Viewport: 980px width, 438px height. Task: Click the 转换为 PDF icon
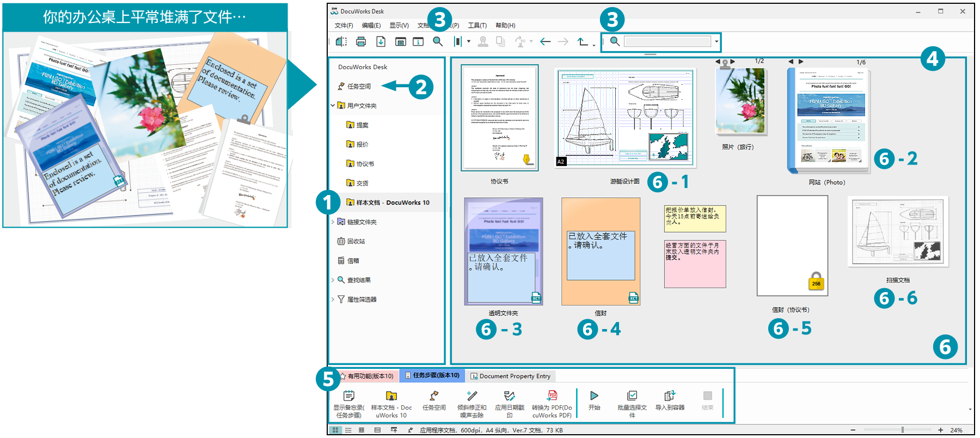pos(552,396)
